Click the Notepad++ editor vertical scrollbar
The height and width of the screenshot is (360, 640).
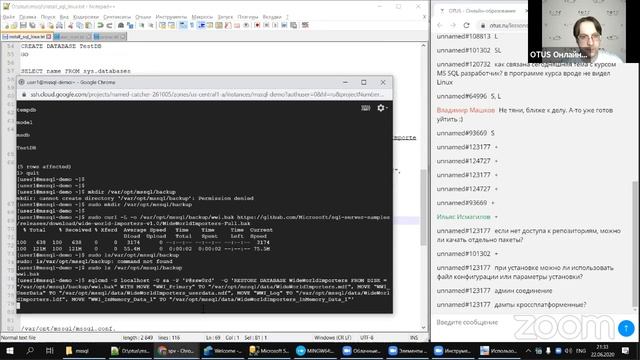423,207
